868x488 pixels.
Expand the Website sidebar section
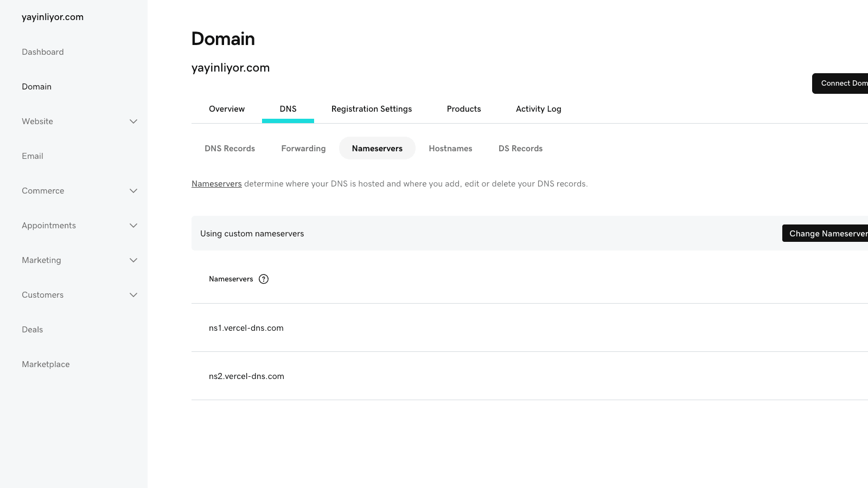coord(133,121)
